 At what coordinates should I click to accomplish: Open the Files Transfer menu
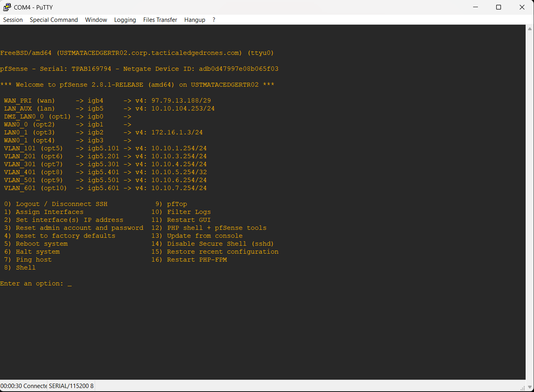pos(160,20)
